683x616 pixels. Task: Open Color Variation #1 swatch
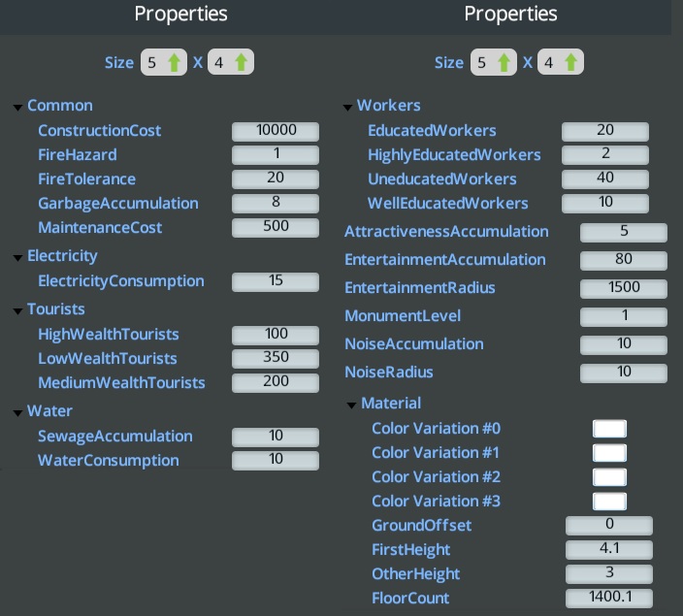(609, 453)
